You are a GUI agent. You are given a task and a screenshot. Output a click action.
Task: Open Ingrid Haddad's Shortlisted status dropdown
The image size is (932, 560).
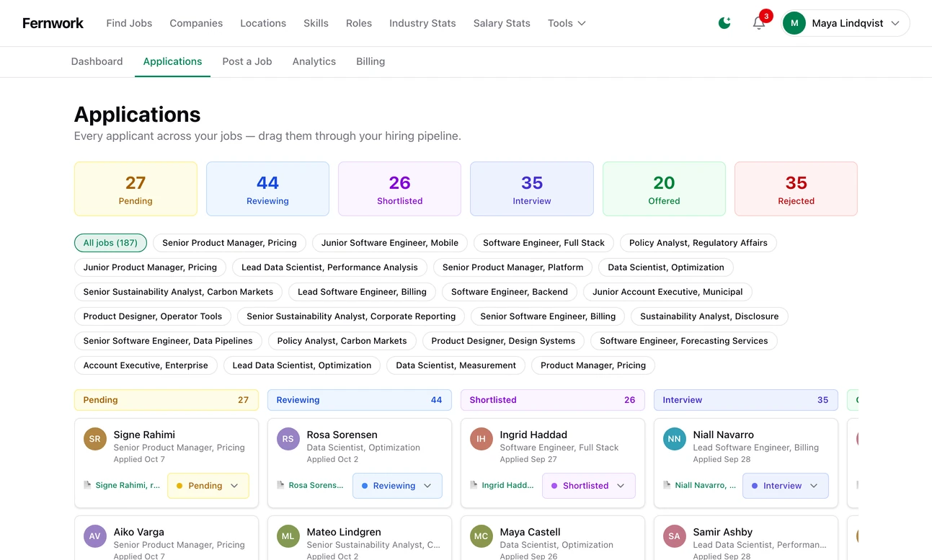pos(589,486)
